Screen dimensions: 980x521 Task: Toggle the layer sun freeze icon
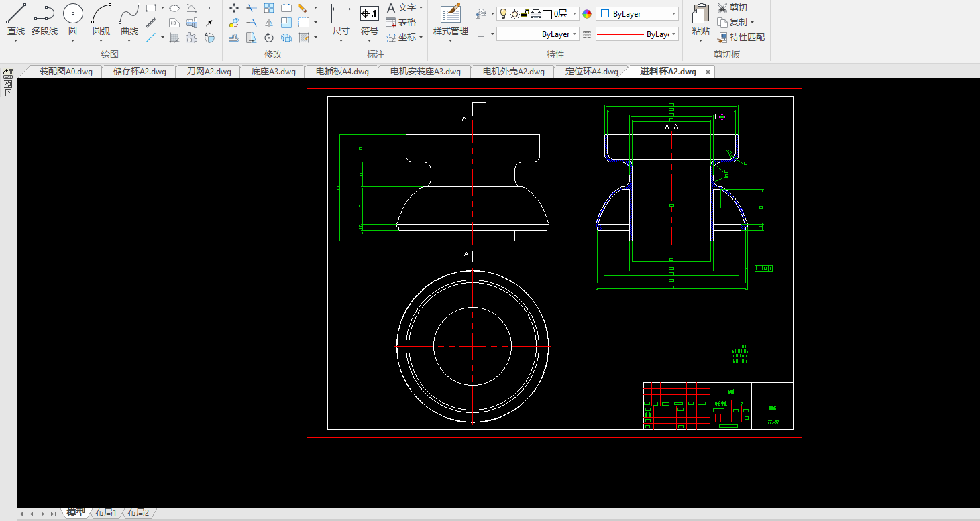point(514,14)
